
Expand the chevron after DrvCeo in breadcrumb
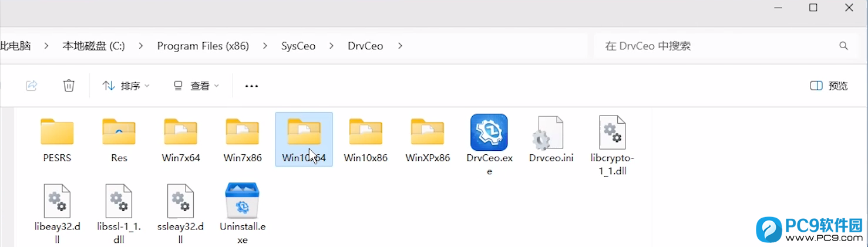point(400,46)
